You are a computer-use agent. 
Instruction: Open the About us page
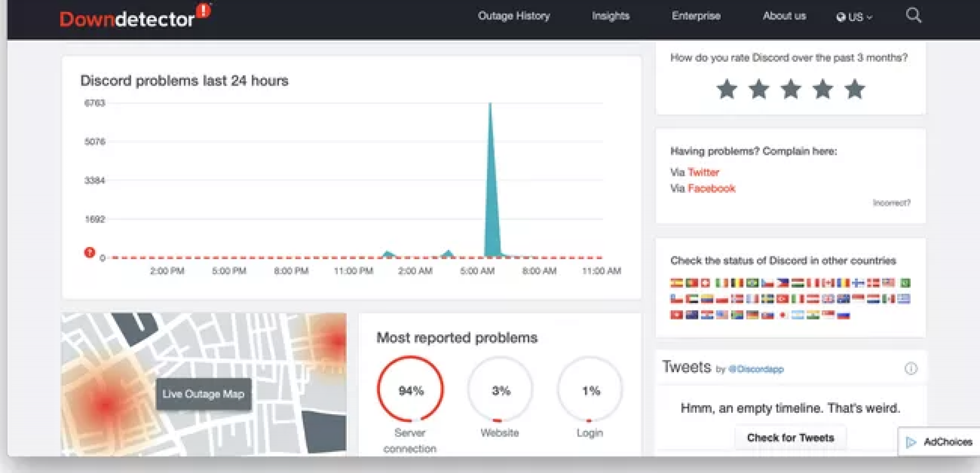click(784, 16)
